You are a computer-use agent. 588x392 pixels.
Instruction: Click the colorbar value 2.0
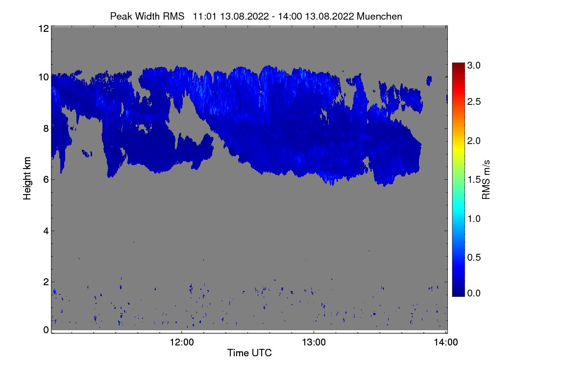click(473, 141)
